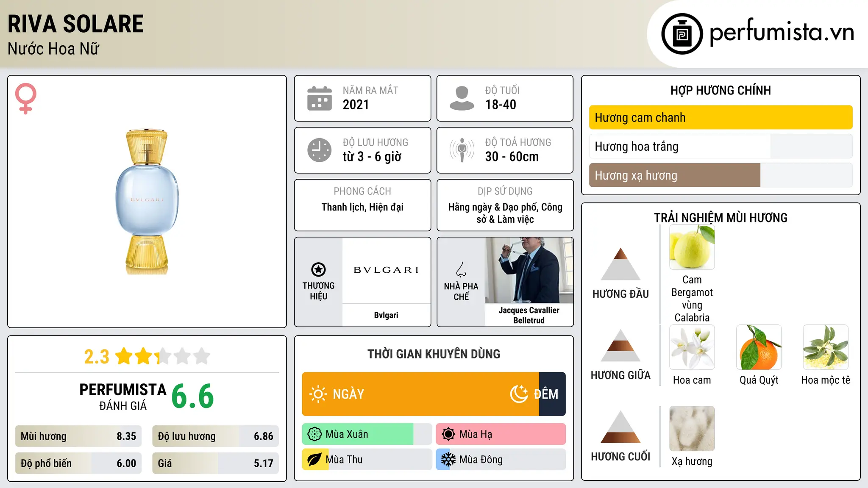Click the BVLGARI brand logo

[x=387, y=270]
